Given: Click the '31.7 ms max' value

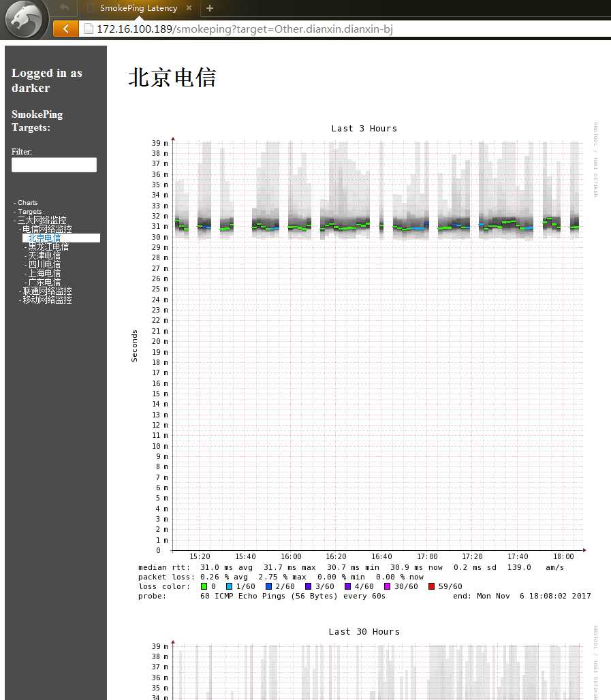Looking at the screenshot, I should click(289, 567).
